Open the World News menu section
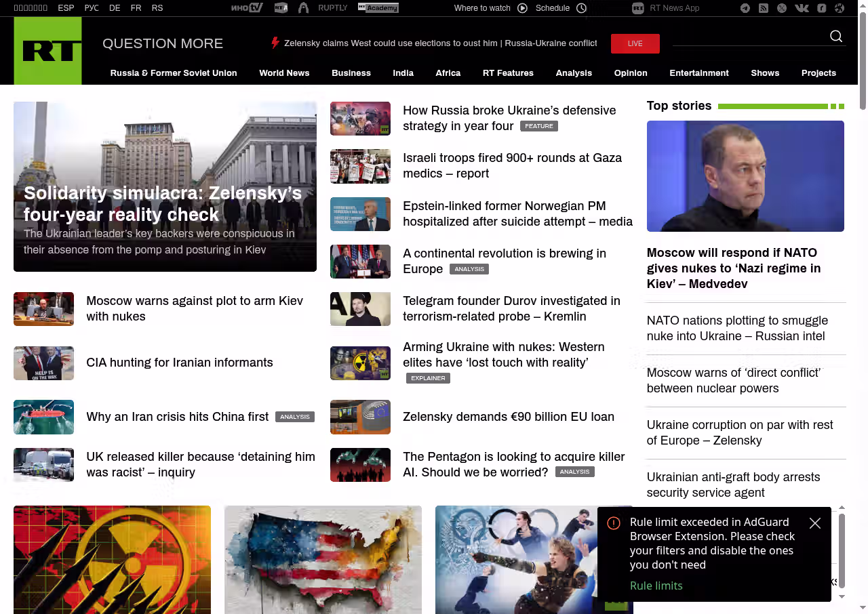 coord(284,73)
